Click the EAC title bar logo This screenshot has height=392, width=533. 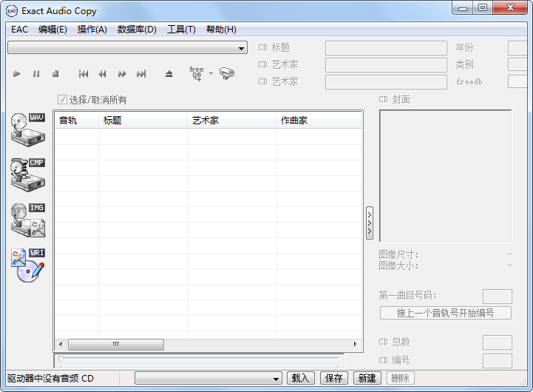pyautogui.click(x=12, y=11)
